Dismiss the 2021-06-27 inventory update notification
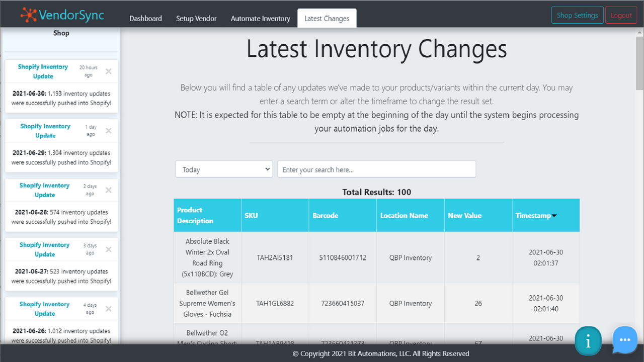 [x=108, y=249]
